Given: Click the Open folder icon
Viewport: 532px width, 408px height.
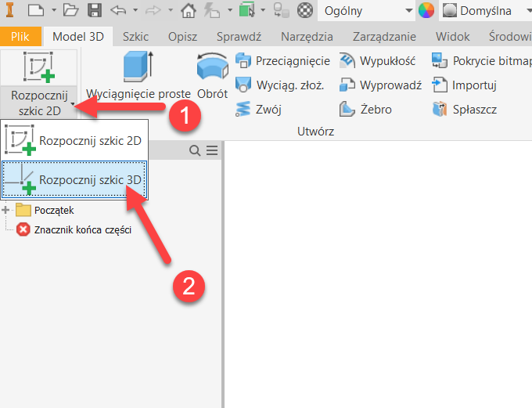Looking at the screenshot, I should coord(71,11).
